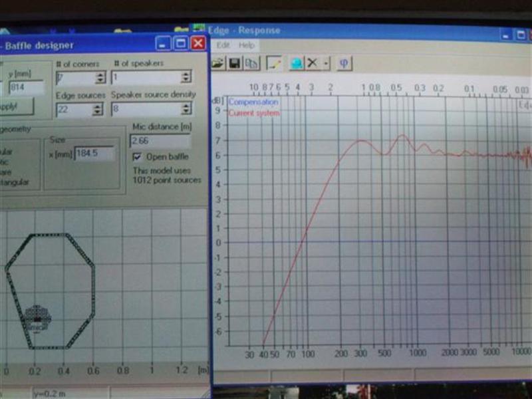Viewport: 532px width, 399px height.
Task: Select the speaker driver on baffle drawing
Action: 38,319
